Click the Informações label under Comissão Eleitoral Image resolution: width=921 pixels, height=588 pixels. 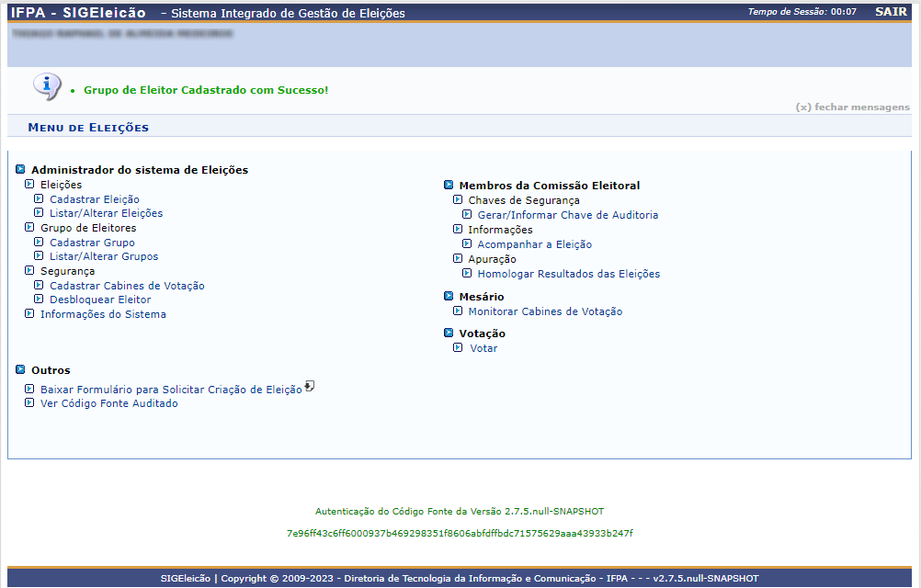[x=500, y=230]
